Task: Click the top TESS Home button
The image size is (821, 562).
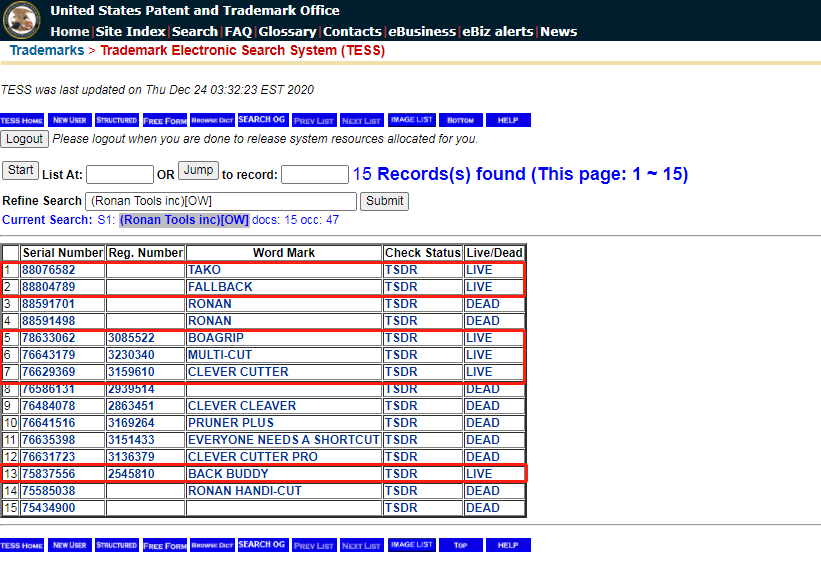Action: (x=22, y=120)
